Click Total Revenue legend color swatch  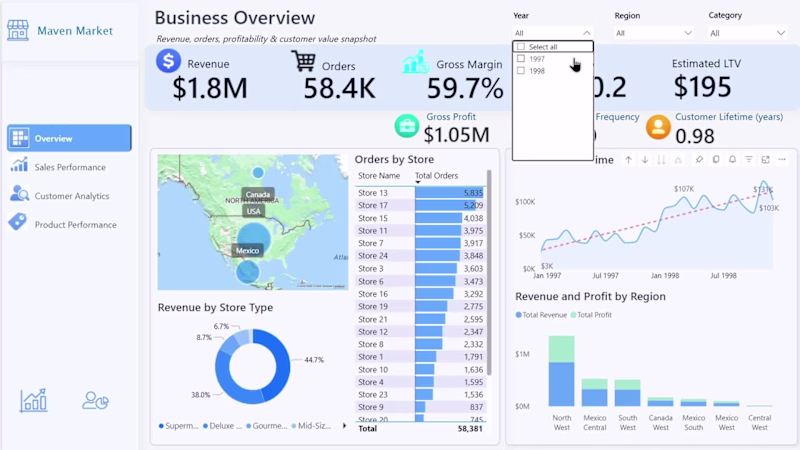click(518, 315)
